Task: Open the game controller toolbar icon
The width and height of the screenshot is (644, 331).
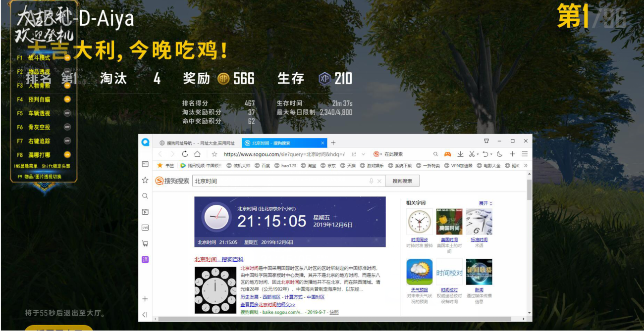Action: pyautogui.click(x=447, y=154)
